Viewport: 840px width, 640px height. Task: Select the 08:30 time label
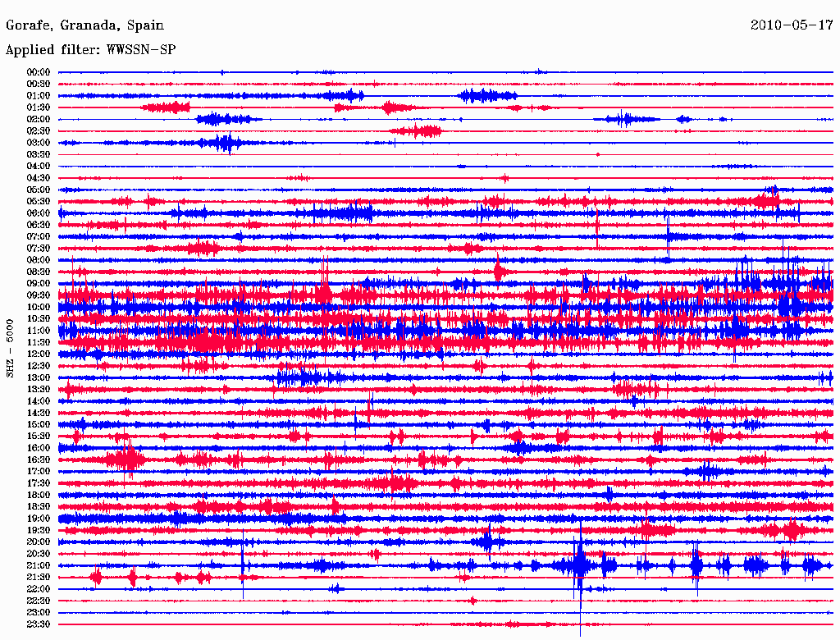pyautogui.click(x=38, y=272)
